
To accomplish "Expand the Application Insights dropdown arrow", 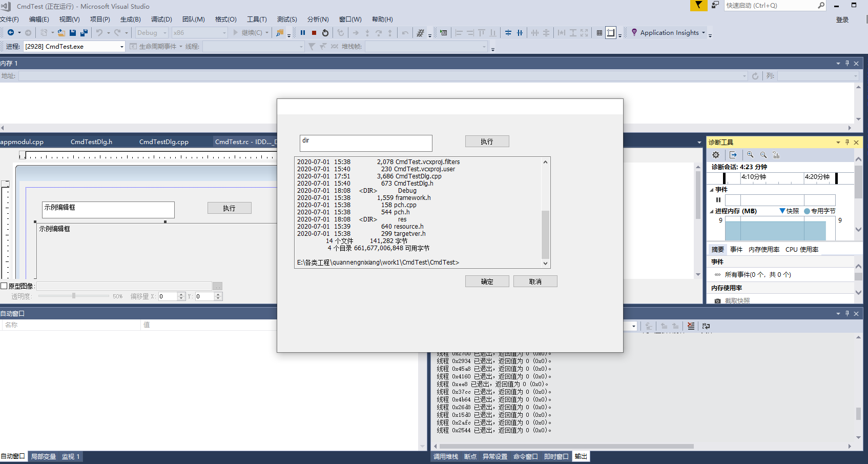I will (704, 33).
